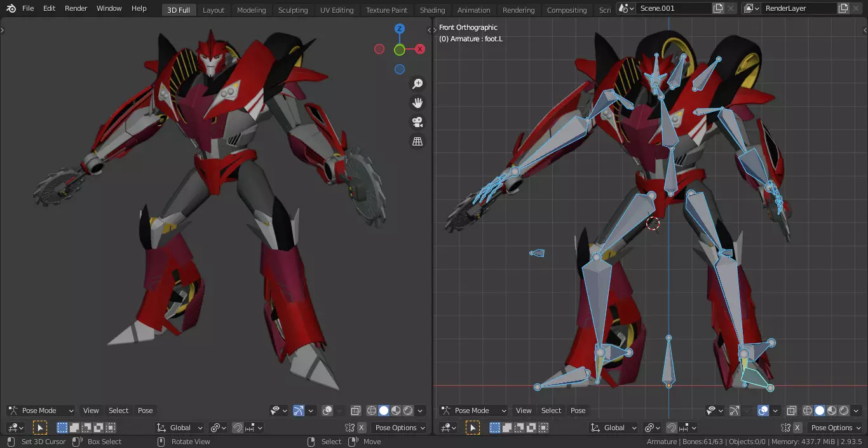Toggle X-axis mirror button in left viewport
The width and height of the screenshot is (868, 448).
pos(362,428)
